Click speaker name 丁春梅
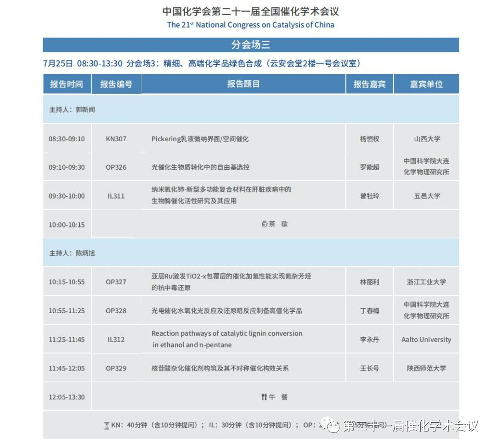 [369, 310]
